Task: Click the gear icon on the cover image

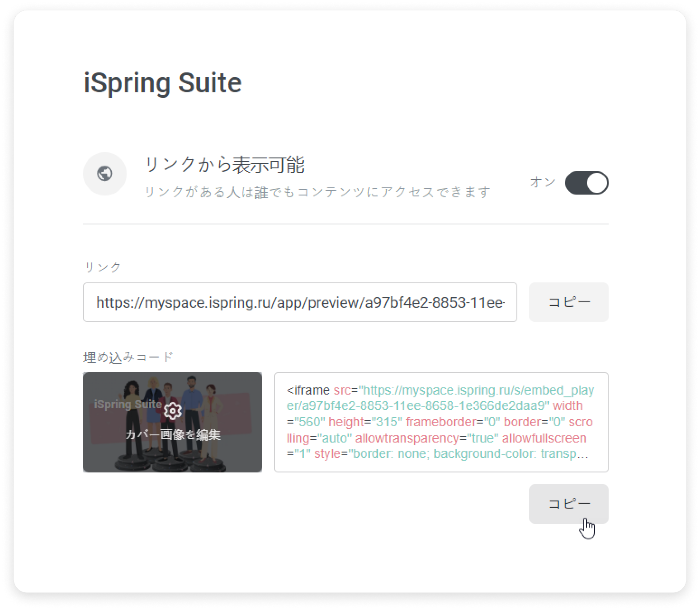Action: click(x=172, y=411)
